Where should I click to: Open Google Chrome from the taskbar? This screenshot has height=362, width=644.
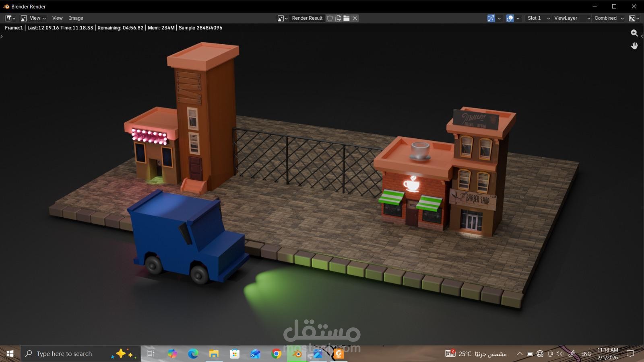pyautogui.click(x=276, y=354)
